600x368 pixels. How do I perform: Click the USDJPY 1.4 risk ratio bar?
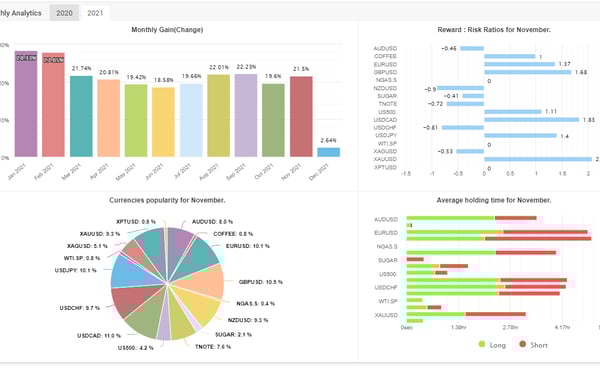tap(520, 135)
